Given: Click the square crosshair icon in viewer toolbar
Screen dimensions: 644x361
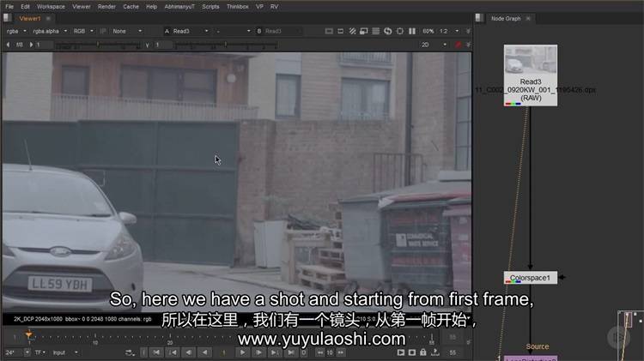Looking at the screenshot, I should pos(399,31).
